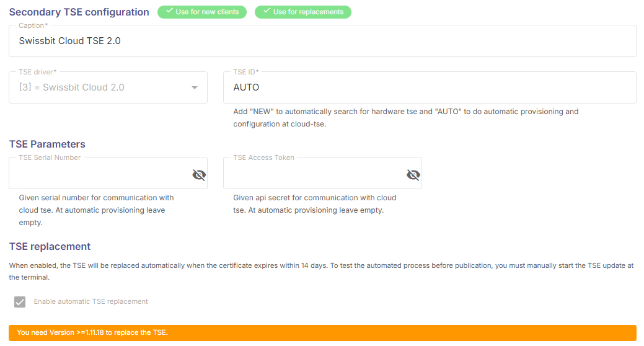The image size is (644, 346).
Task: Click the orange version warning banner
Action: click(322, 333)
